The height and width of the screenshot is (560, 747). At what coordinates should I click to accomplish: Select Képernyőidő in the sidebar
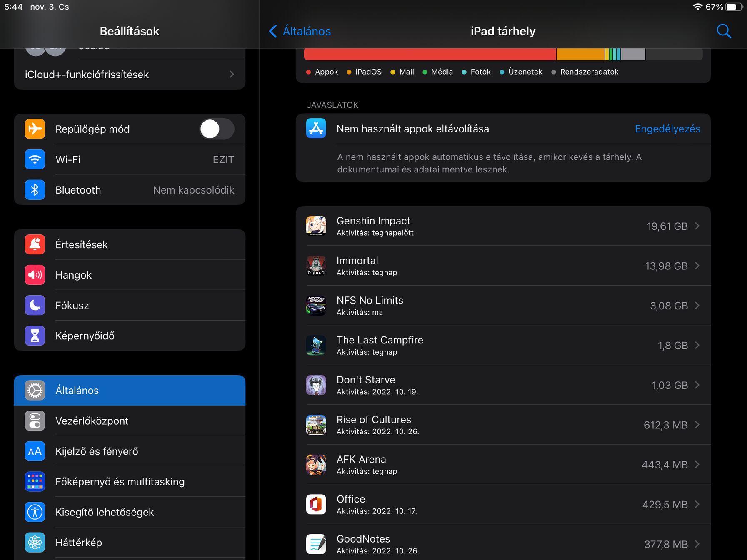point(130,336)
